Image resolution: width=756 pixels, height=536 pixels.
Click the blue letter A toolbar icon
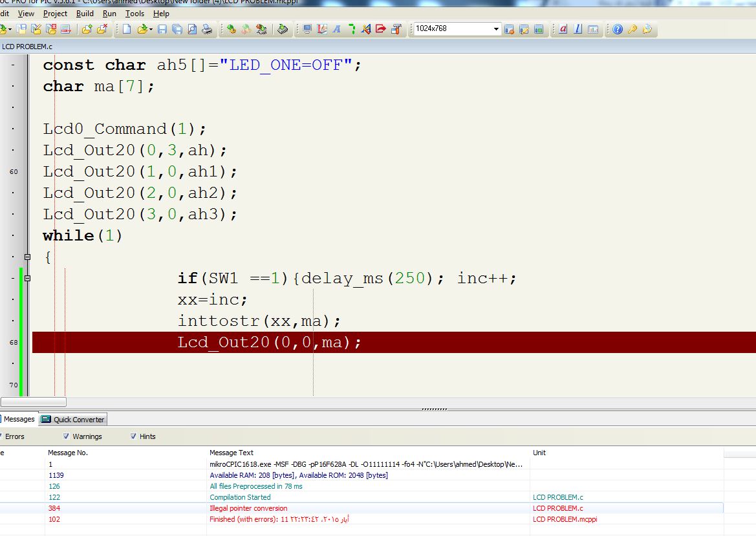click(x=336, y=29)
